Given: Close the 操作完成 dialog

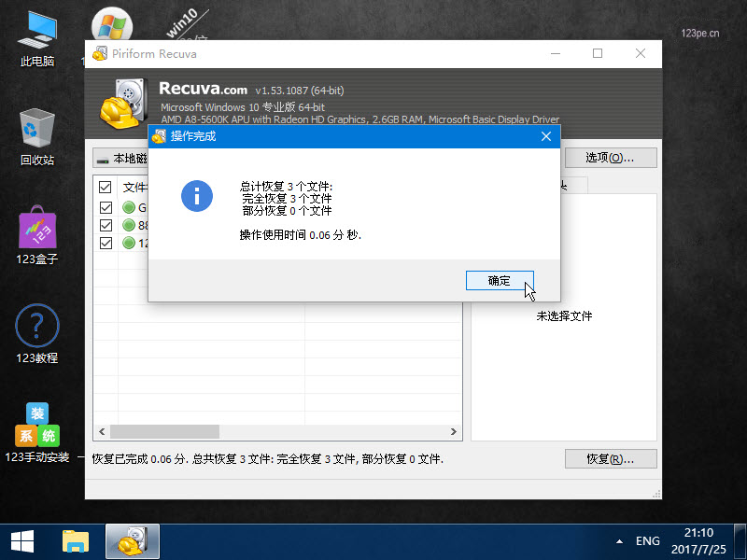Looking at the screenshot, I should click(x=546, y=136).
